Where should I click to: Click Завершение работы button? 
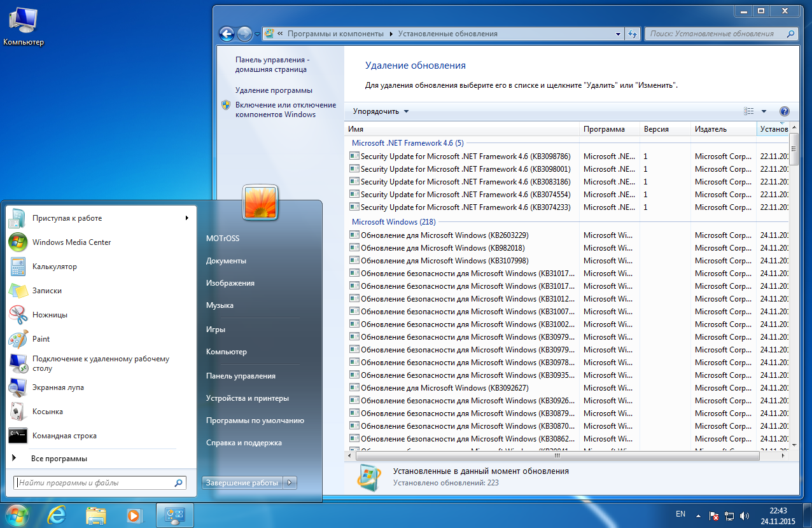pos(242,483)
